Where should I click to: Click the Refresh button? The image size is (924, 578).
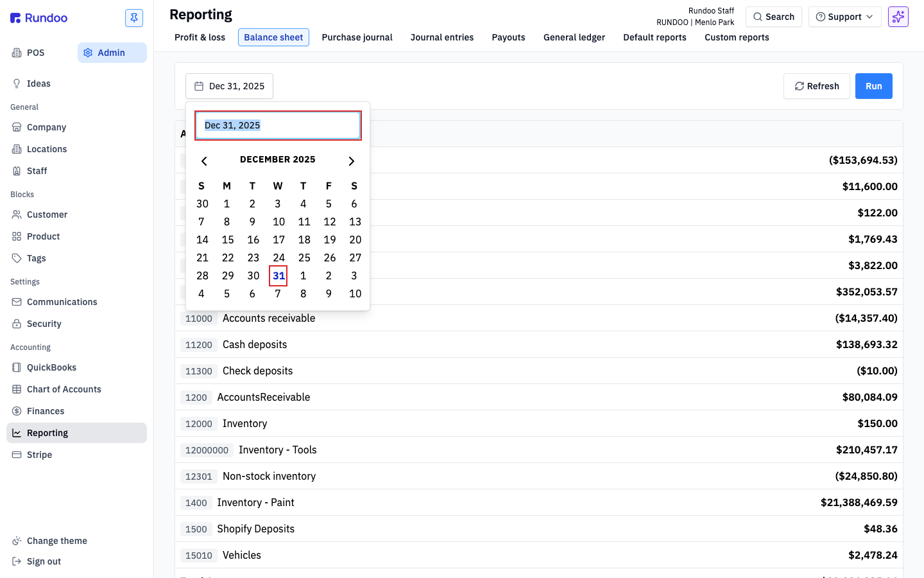coord(817,86)
